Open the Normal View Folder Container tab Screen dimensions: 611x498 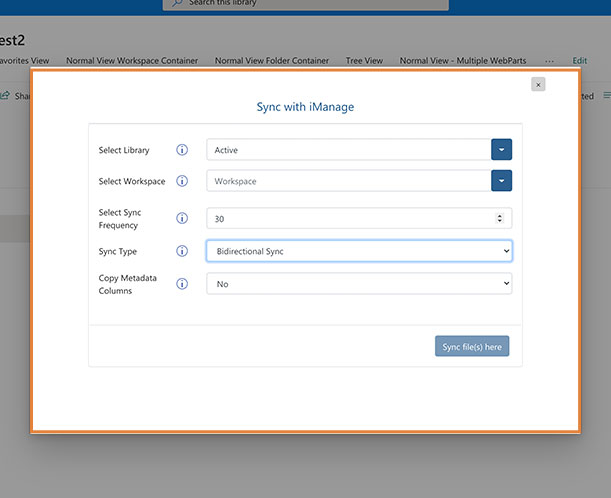[272, 61]
